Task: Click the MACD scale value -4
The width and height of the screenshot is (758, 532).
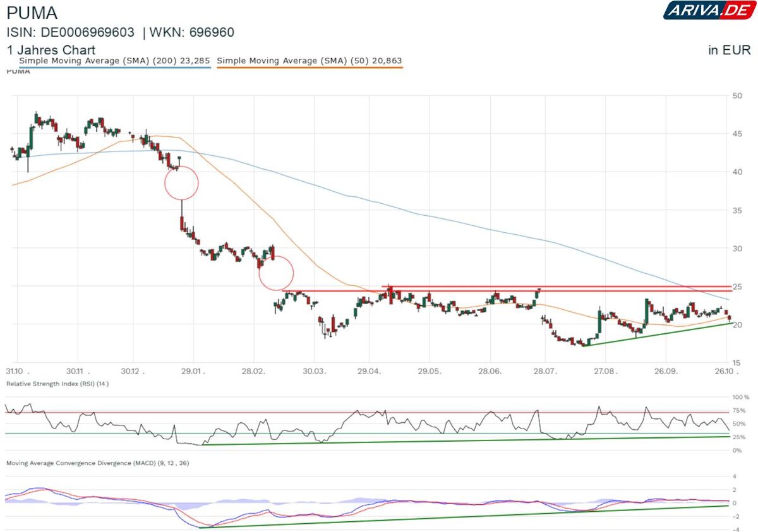Action: (736, 529)
